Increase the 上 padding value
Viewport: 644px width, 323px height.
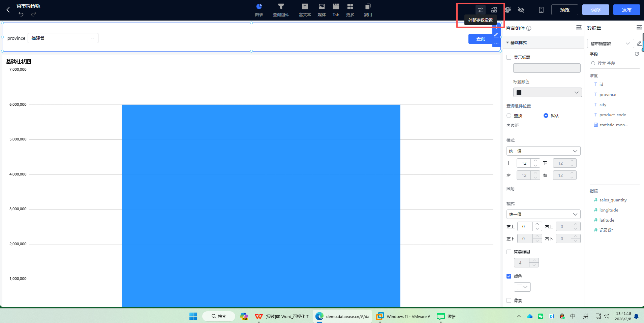point(535,161)
